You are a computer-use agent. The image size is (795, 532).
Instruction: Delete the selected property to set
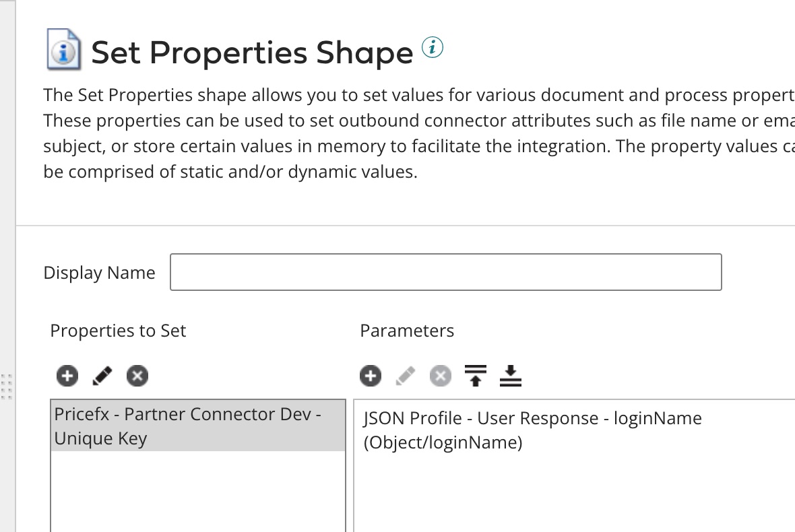(x=137, y=376)
